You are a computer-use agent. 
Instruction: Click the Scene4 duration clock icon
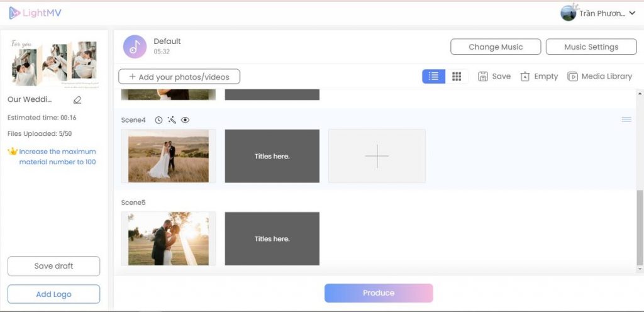(158, 120)
